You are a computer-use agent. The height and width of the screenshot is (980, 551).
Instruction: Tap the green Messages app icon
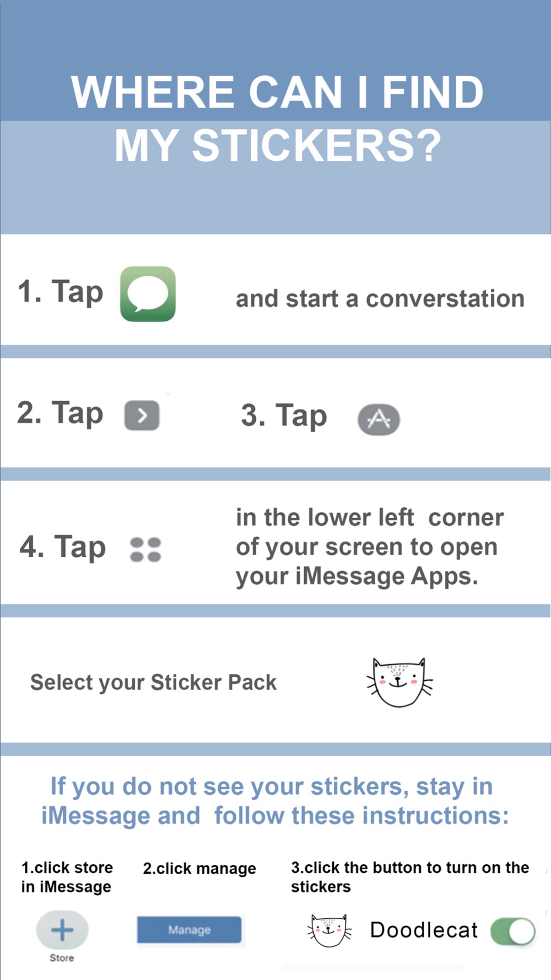pos(148,294)
